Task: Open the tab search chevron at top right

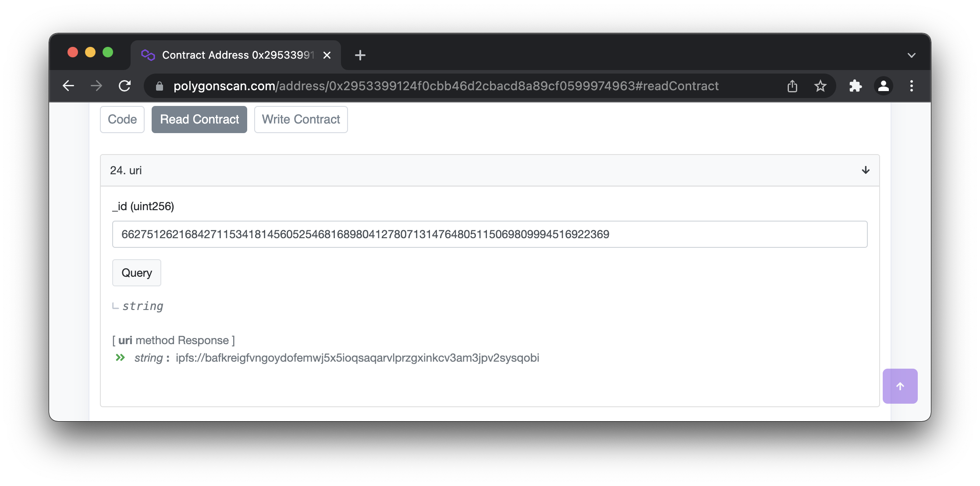Action: click(x=911, y=55)
